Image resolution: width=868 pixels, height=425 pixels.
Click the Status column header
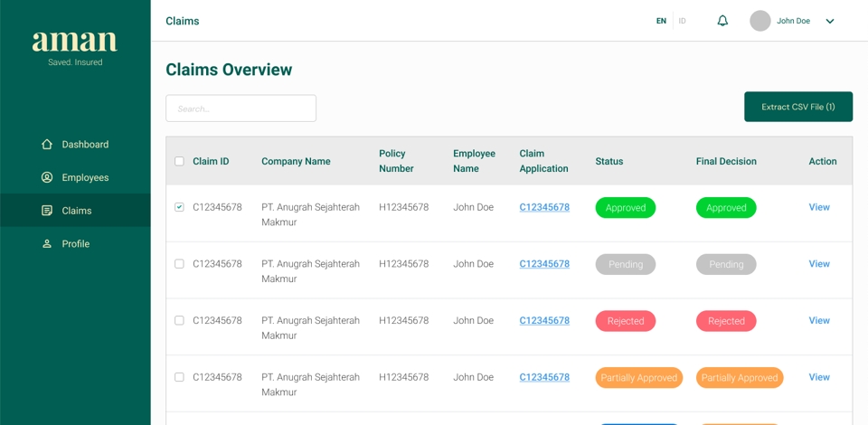609,162
